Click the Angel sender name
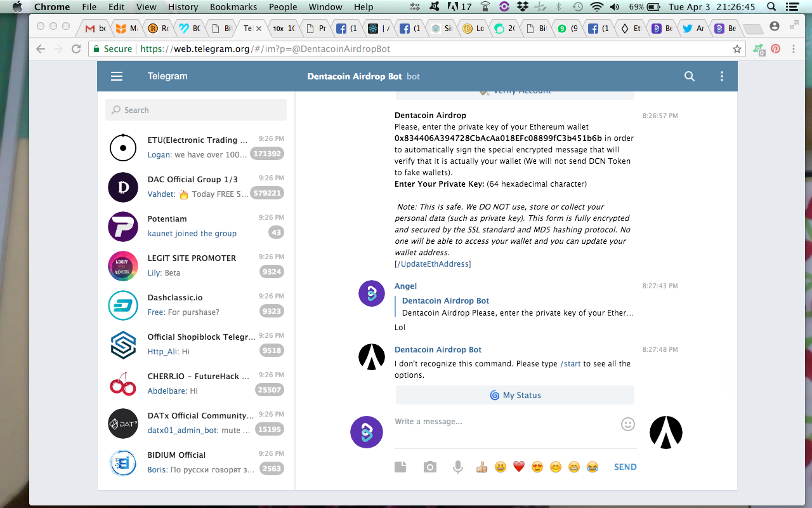 pos(405,286)
